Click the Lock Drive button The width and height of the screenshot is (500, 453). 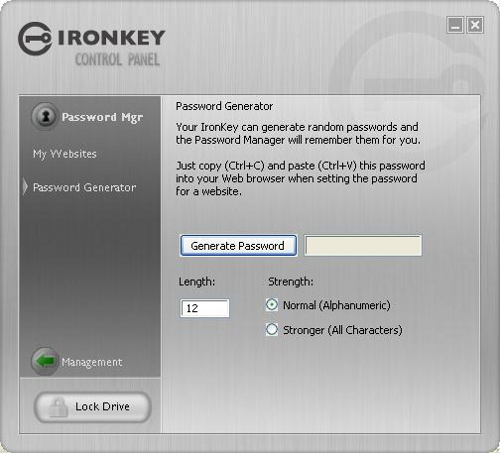pyautogui.click(x=93, y=407)
